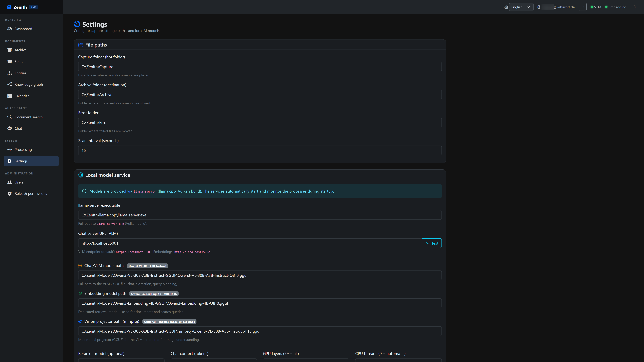Open the Users administration page
The image size is (644, 362).
point(31,182)
